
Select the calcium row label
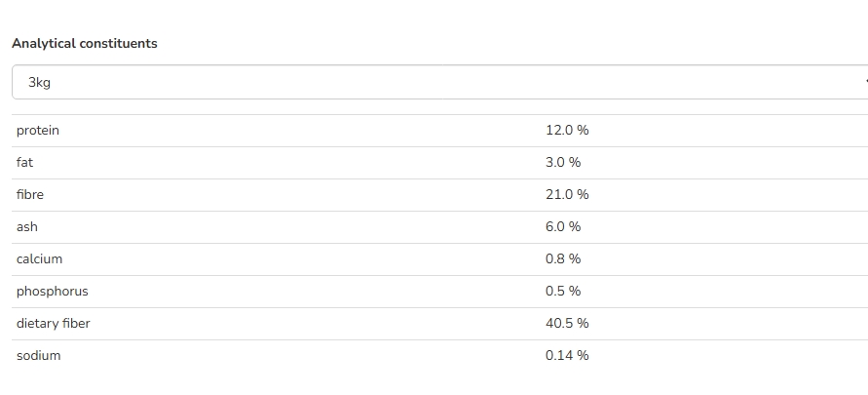[39, 258]
